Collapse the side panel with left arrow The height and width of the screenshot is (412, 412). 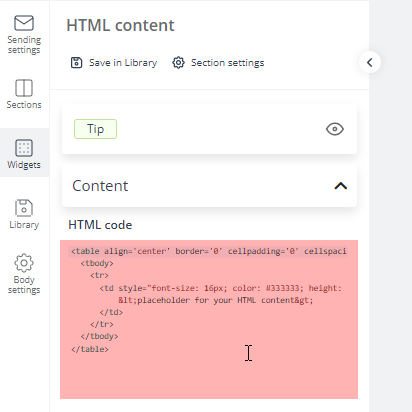[x=370, y=62]
